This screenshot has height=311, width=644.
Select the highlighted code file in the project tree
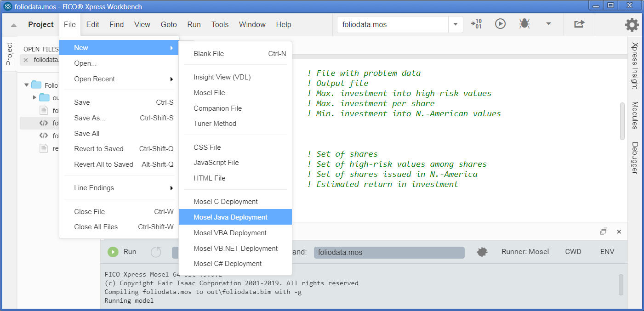(44, 123)
